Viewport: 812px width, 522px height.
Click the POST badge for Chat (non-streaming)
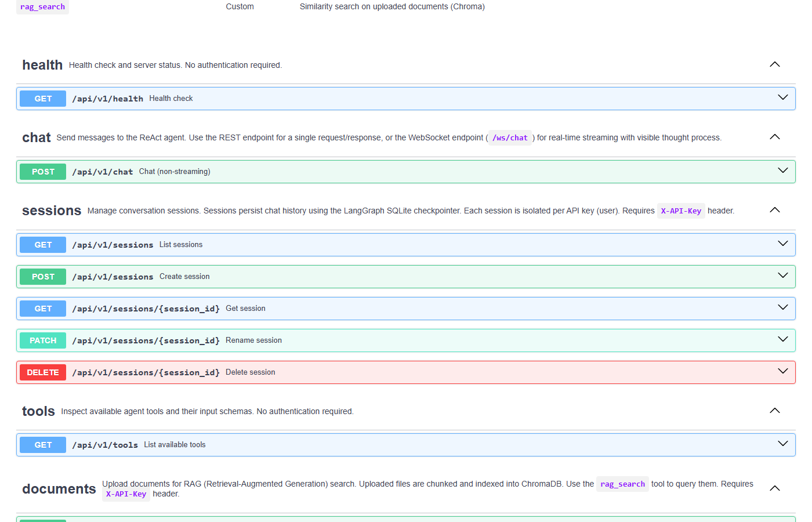click(43, 172)
